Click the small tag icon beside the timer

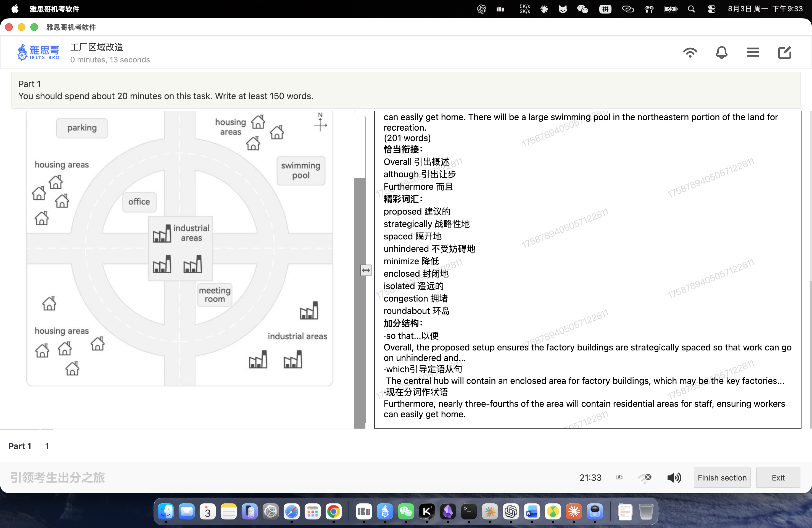[619, 477]
